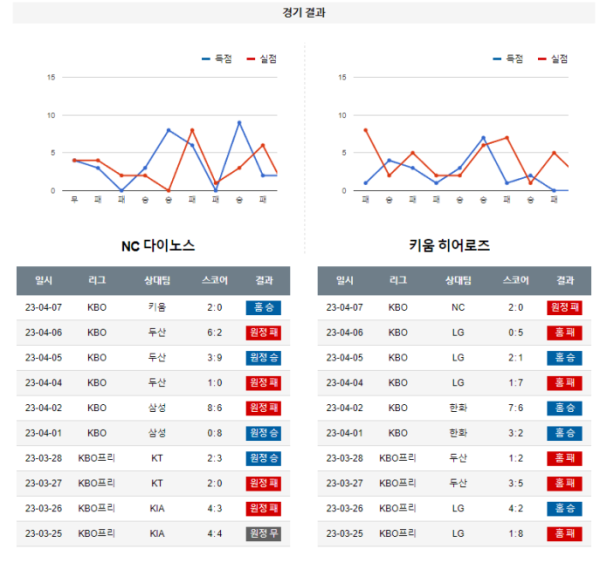Click 원정 승 badge in NC 23-04-05 row
This screenshot has height=563, width=600.
click(263, 358)
